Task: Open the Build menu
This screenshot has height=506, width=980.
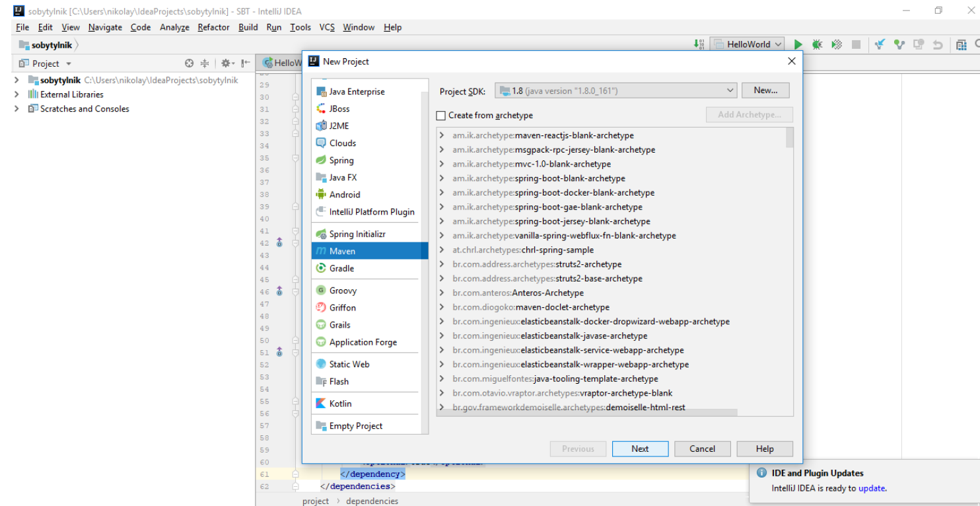Action: 248,27
